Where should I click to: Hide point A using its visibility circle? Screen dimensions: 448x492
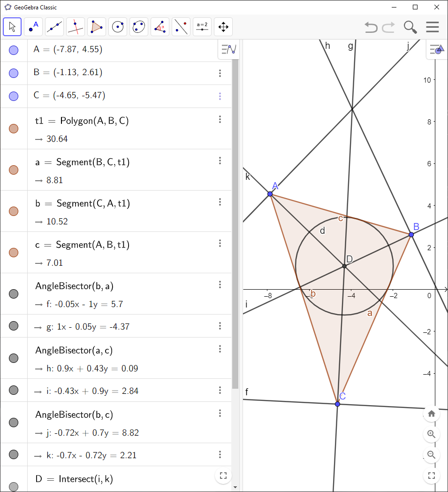tap(13, 49)
